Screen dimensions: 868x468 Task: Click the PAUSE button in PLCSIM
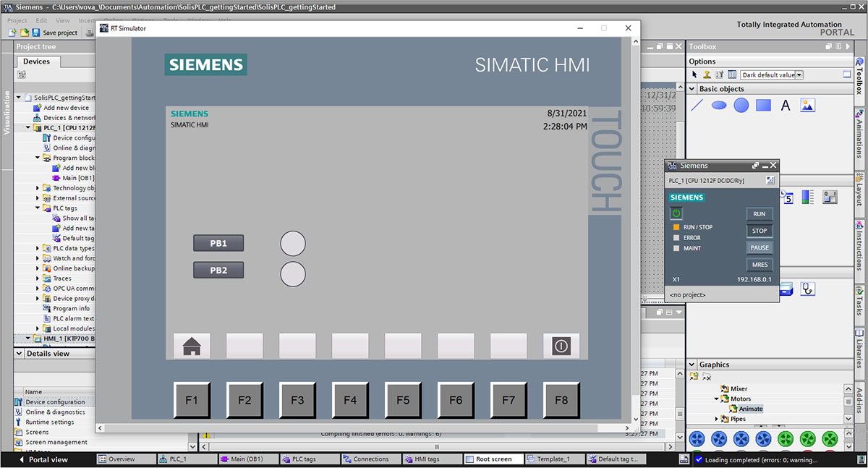(x=759, y=247)
